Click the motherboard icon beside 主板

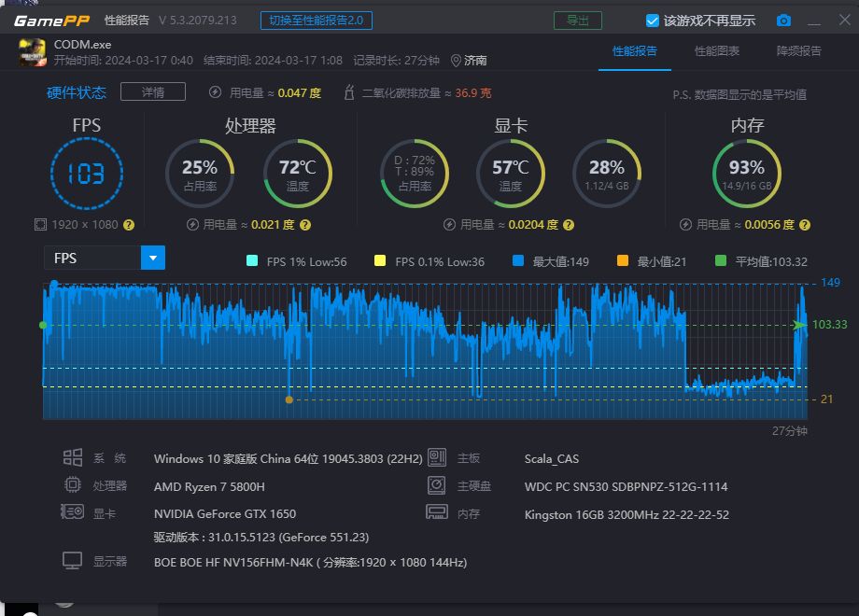[x=437, y=457]
